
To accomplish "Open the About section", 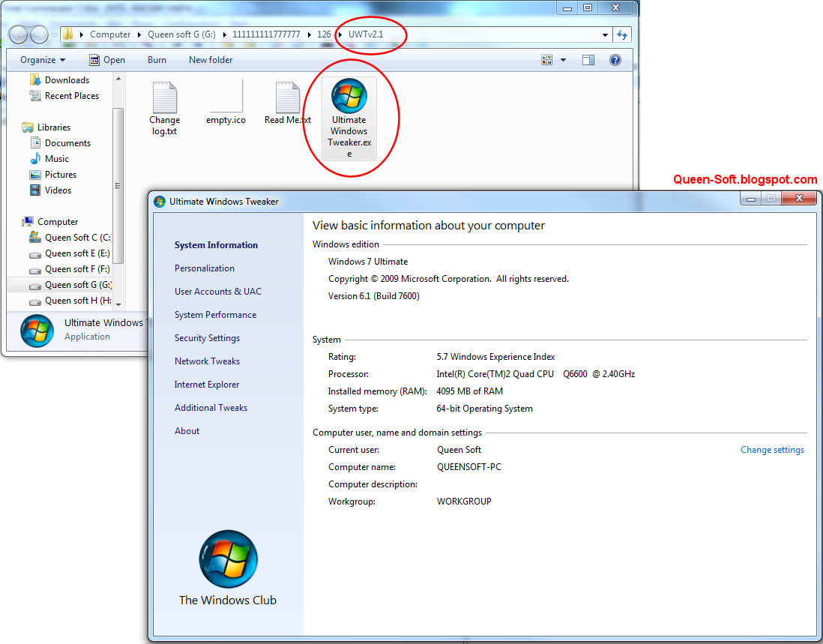I will click(187, 431).
